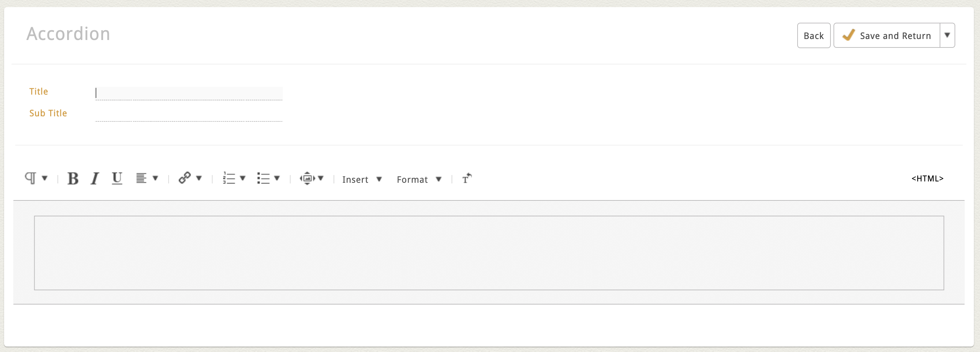Screen dimensions: 980x352
Task: Open the Format menu
Action: click(418, 179)
